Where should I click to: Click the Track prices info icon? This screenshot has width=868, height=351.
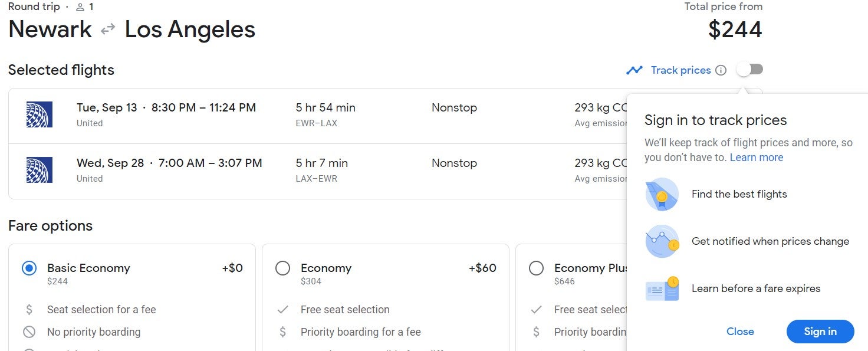721,70
